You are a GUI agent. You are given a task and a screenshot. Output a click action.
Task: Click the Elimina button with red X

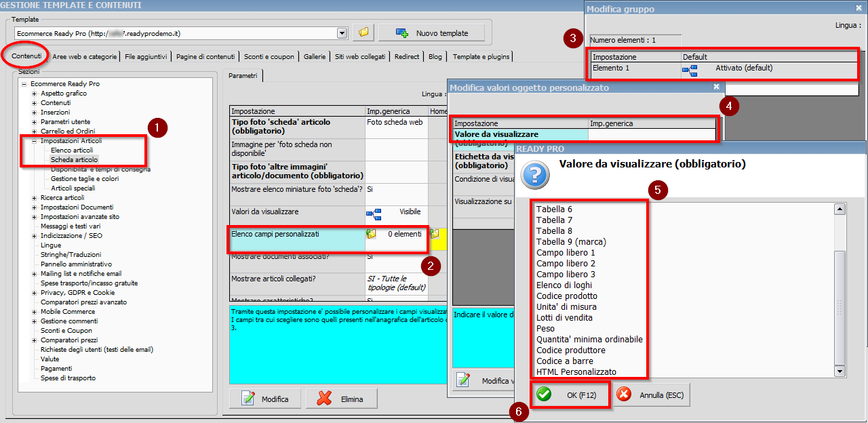pos(342,399)
